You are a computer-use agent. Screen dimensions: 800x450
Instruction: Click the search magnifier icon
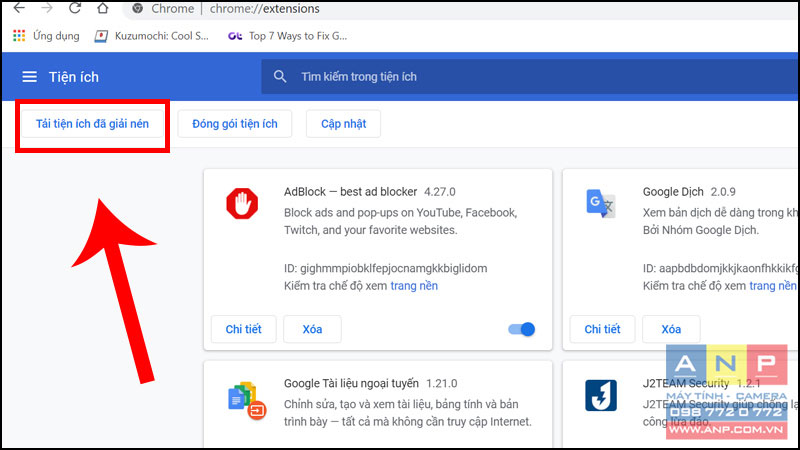click(x=280, y=77)
